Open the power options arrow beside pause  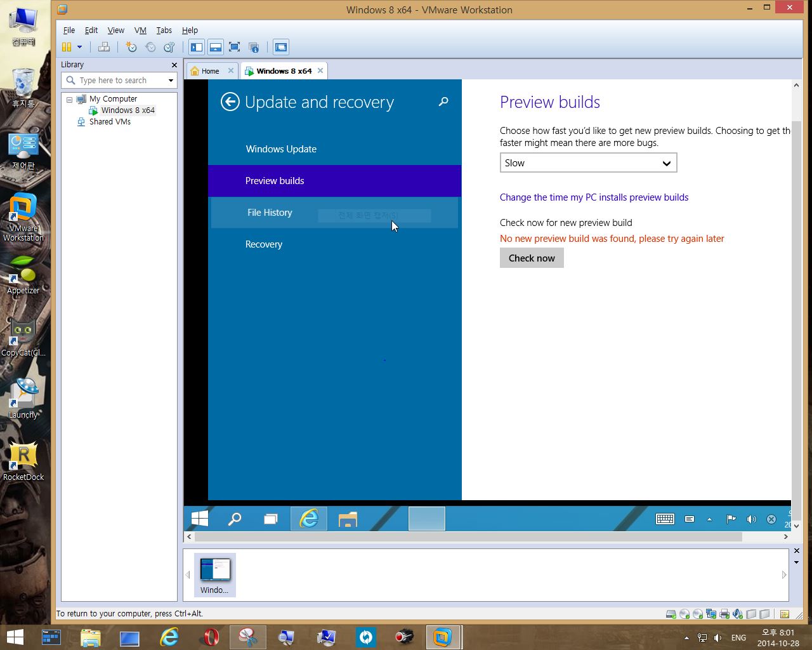79,47
